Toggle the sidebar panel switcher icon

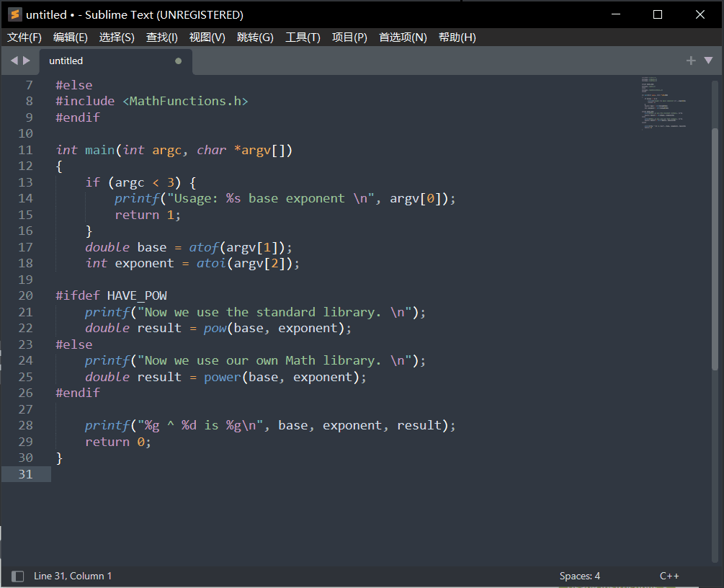[17, 576]
